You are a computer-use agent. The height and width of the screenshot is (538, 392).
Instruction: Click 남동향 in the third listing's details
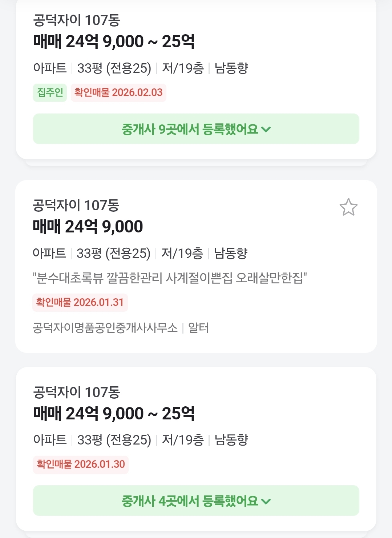click(231, 440)
